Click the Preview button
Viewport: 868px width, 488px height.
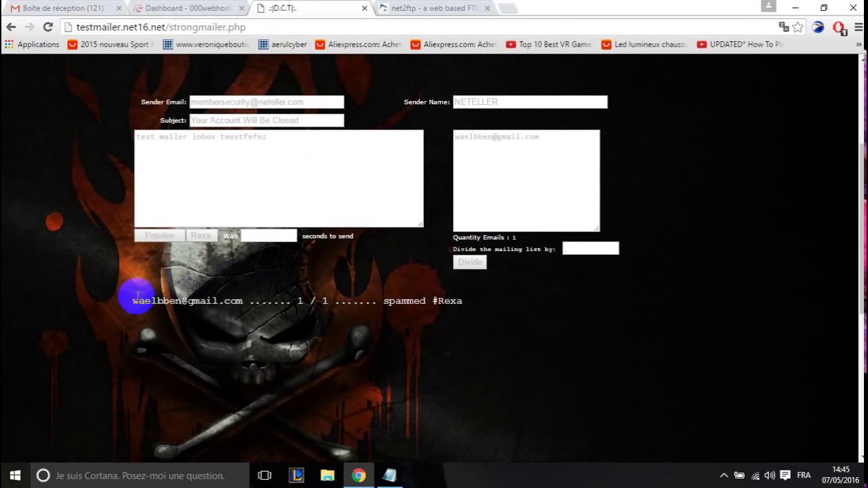(x=159, y=236)
